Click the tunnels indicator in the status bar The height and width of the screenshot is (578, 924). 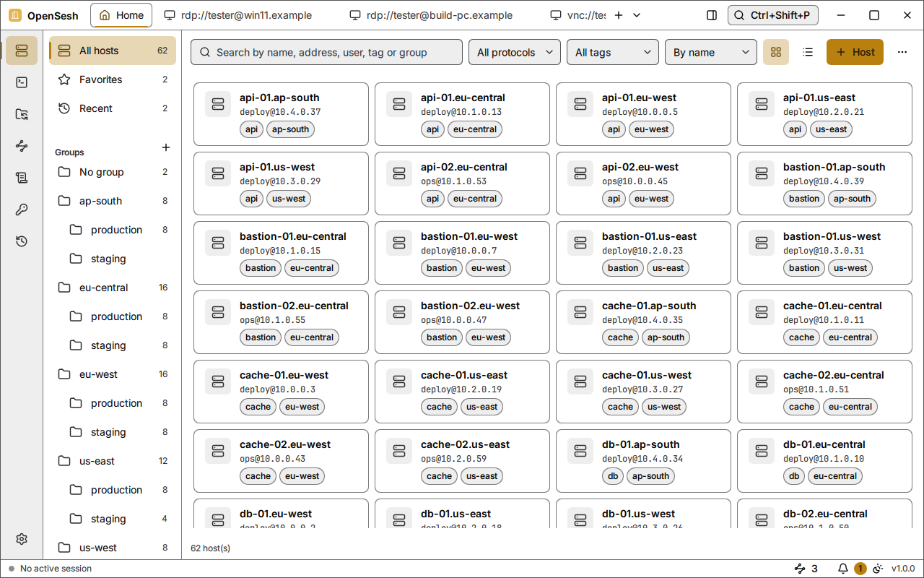click(x=806, y=569)
